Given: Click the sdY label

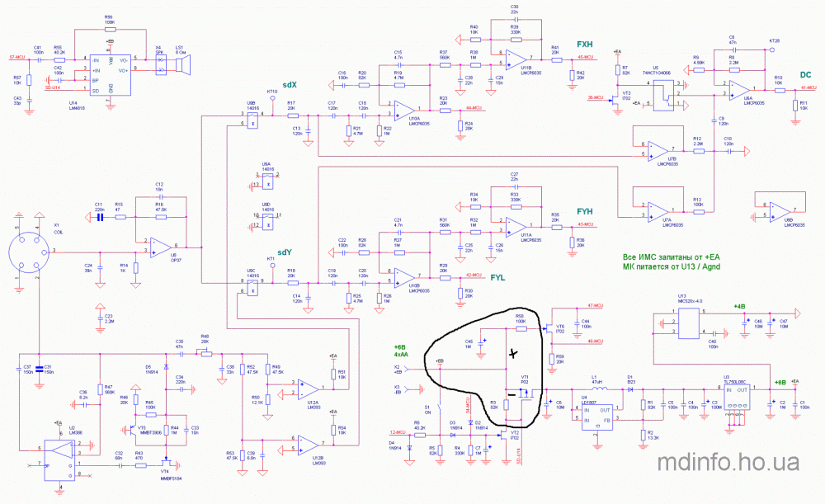Looking at the screenshot, I should 285,252.
